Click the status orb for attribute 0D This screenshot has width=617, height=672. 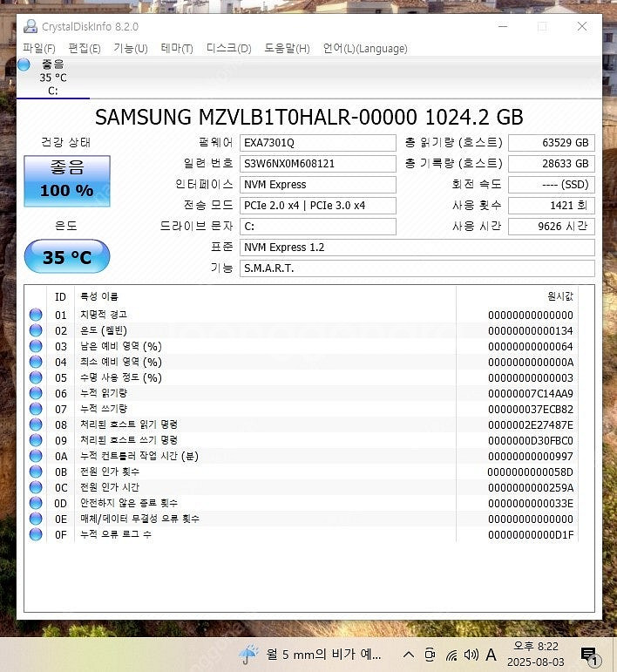(x=36, y=503)
